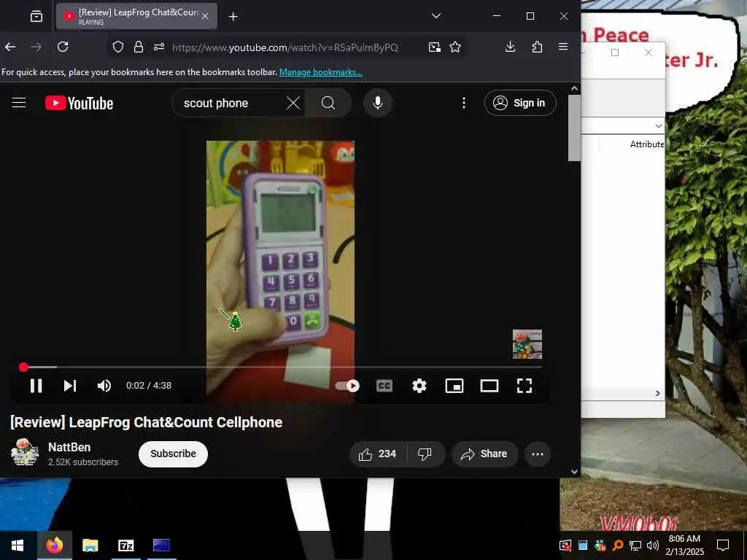
Task: Bookmark this page with star
Action: [455, 47]
